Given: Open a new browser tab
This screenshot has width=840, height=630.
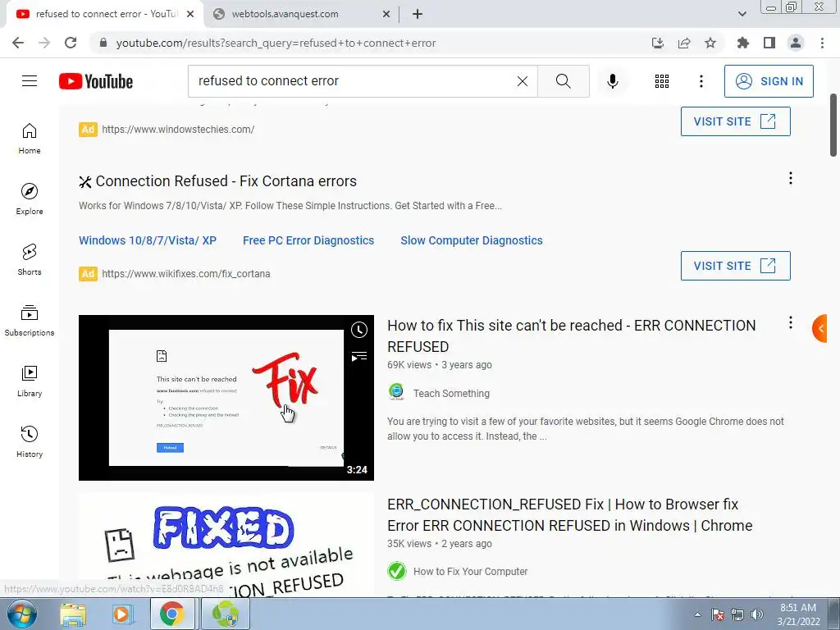Looking at the screenshot, I should [x=418, y=15].
